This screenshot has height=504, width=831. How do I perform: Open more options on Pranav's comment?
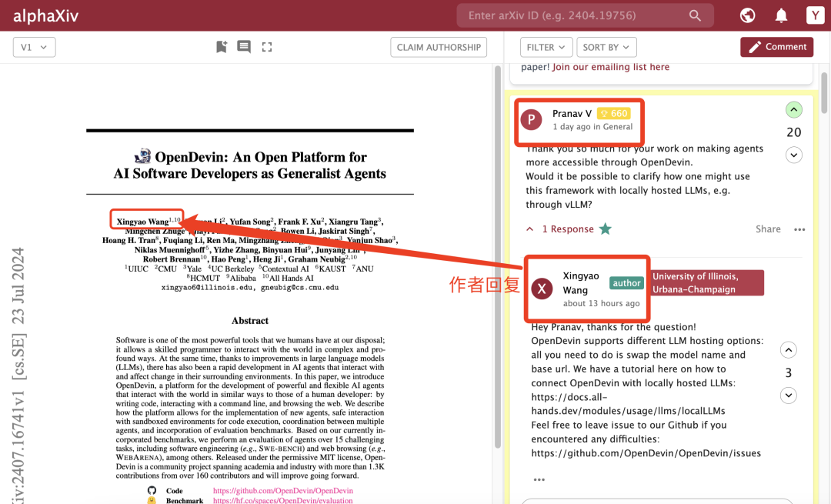click(799, 229)
